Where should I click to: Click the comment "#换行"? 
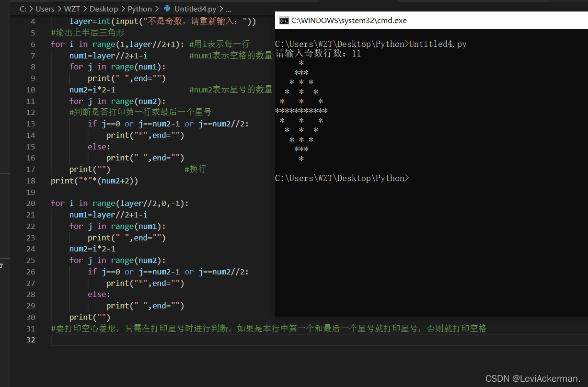click(195, 169)
